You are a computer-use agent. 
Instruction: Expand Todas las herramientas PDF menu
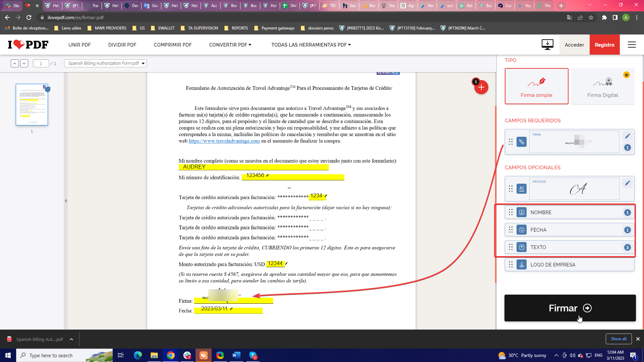311,45
